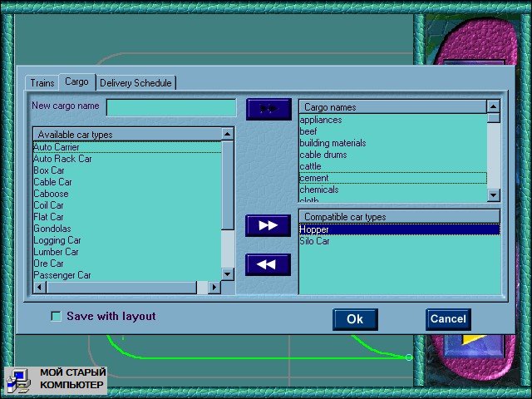Enable the Save with layout checkbox
The width and height of the screenshot is (532, 399).
[57, 317]
